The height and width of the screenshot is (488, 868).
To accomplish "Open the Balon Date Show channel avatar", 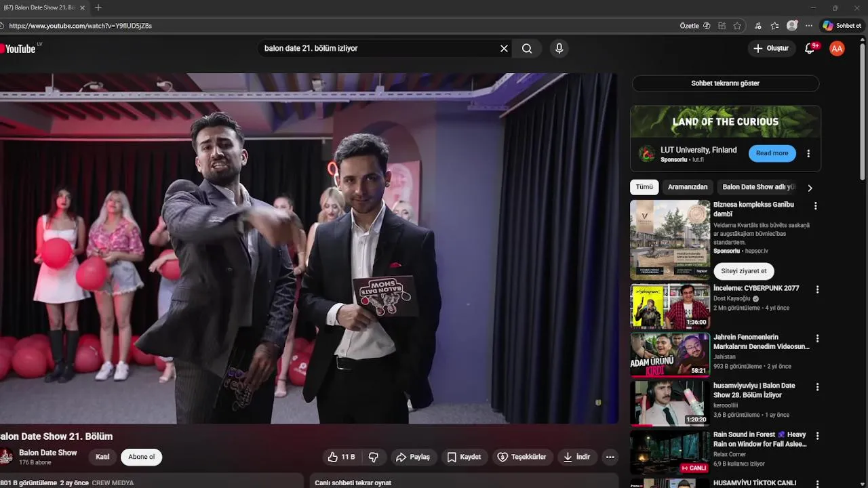I will point(6,457).
